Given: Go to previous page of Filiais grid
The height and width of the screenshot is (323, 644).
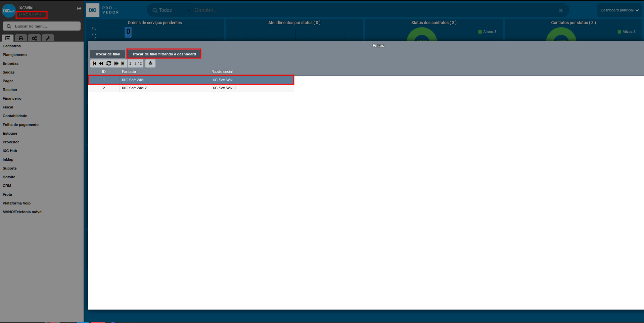Looking at the screenshot, I should point(101,63).
